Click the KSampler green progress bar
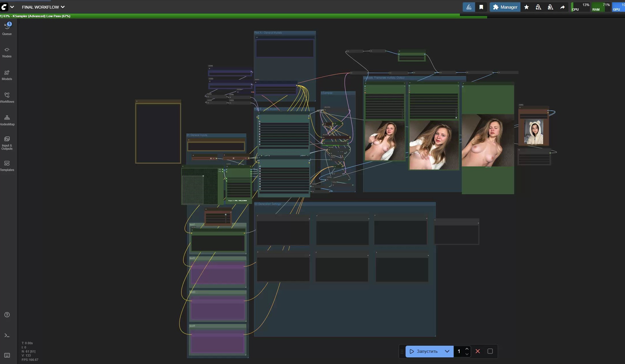 click(230, 16)
